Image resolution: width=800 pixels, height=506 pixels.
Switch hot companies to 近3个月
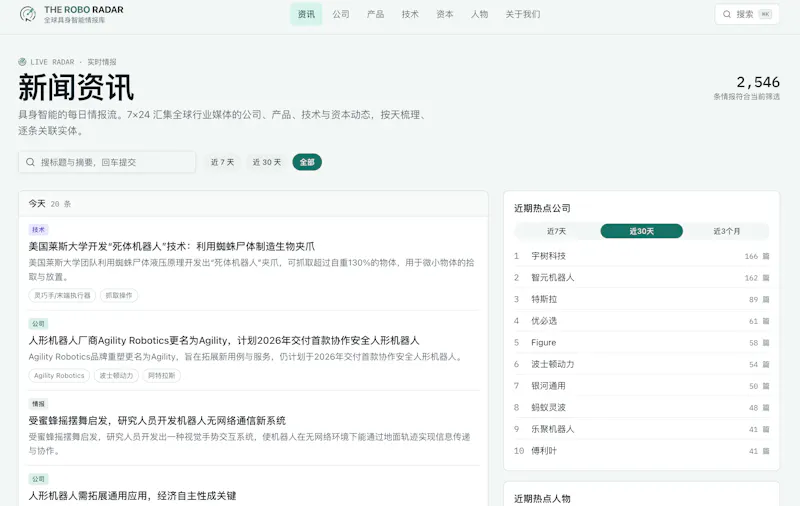(727, 231)
